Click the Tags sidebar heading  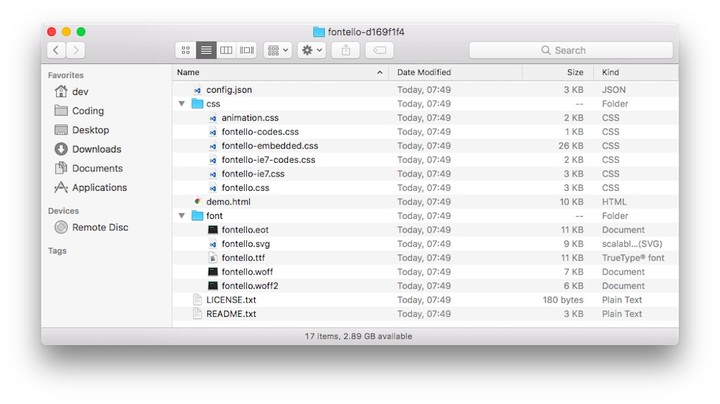[x=57, y=251]
